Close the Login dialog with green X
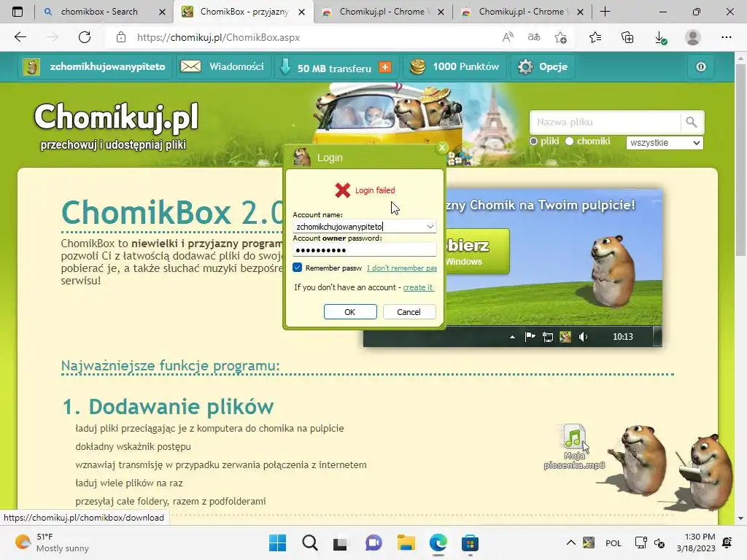 pyautogui.click(x=442, y=147)
